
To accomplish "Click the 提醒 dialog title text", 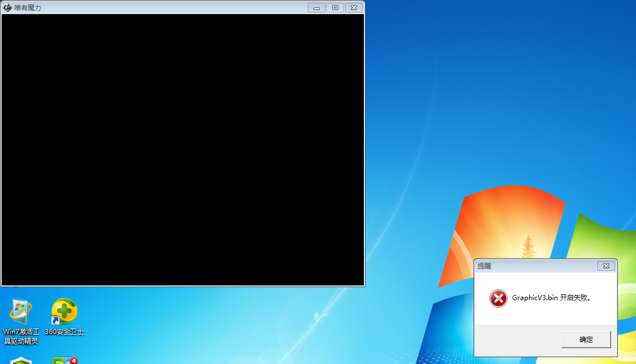I will [484, 266].
